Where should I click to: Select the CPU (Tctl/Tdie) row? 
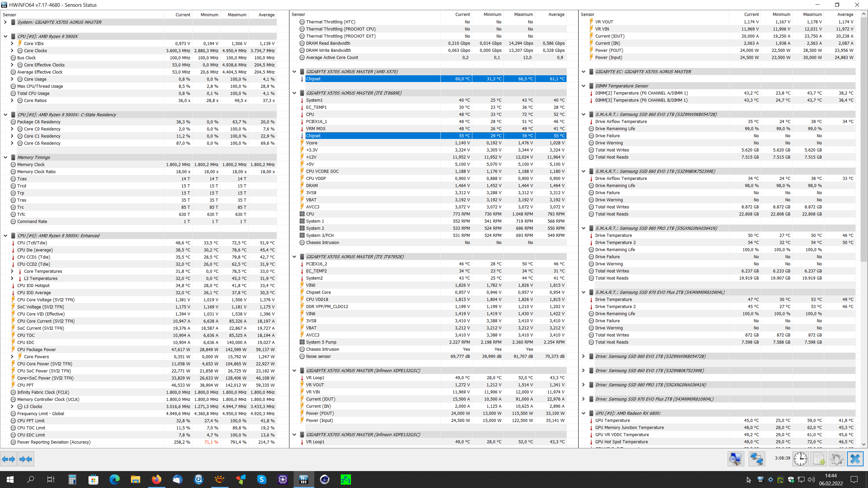(x=139, y=243)
